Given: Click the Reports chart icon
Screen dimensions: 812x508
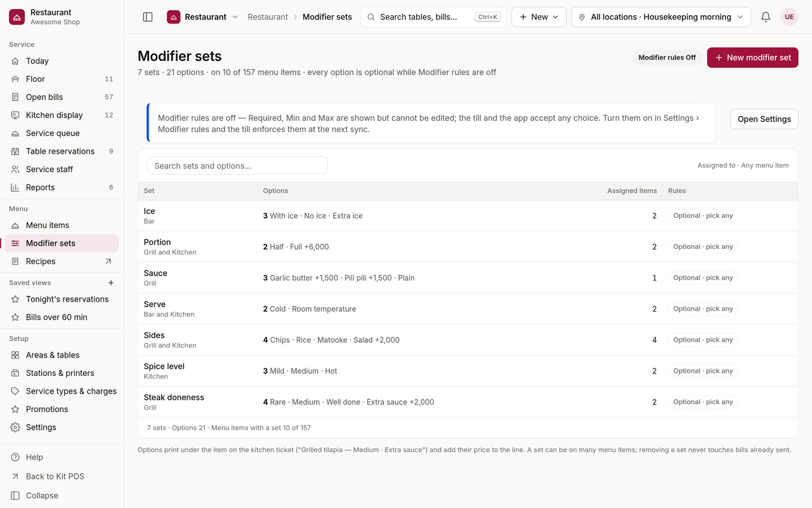Looking at the screenshot, I should point(15,187).
